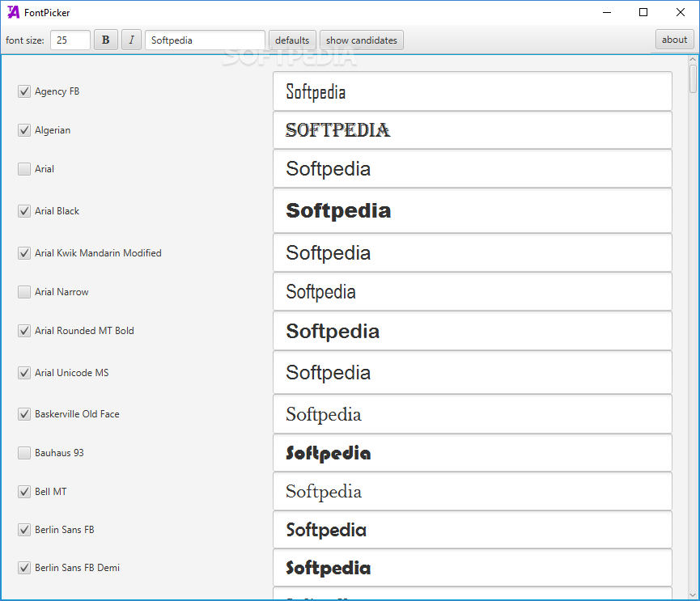This screenshot has width=700, height=601.
Task: Click the font size: label
Action: click(x=25, y=40)
